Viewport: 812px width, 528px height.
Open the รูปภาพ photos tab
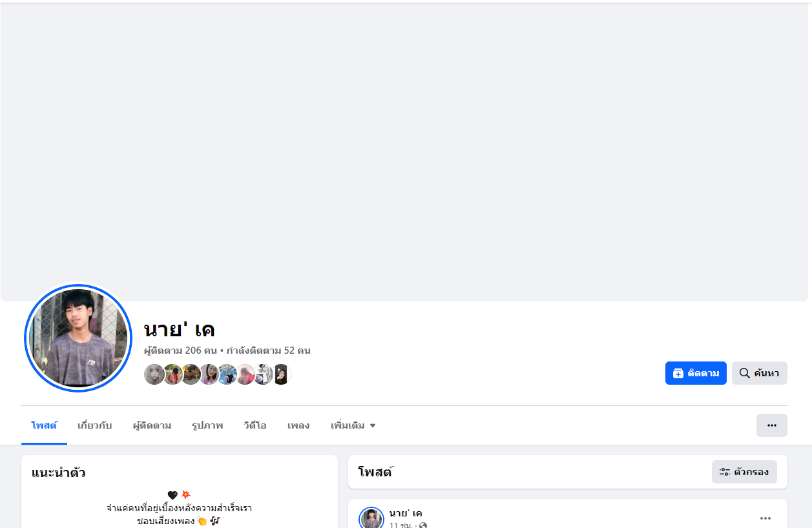click(207, 425)
